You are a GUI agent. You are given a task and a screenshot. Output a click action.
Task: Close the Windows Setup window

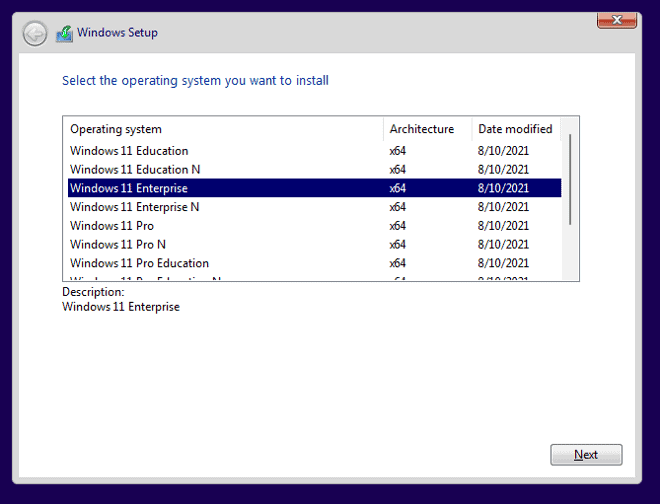tap(617, 20)
